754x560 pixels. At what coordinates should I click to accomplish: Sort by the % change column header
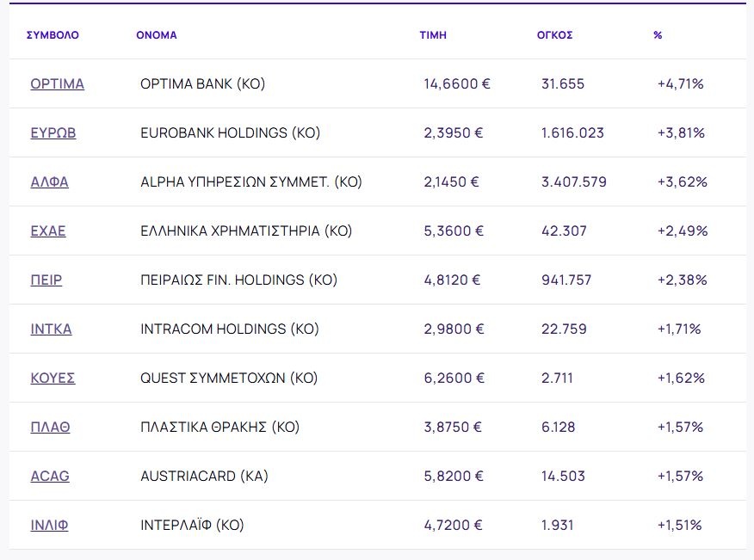pos(658,35)
